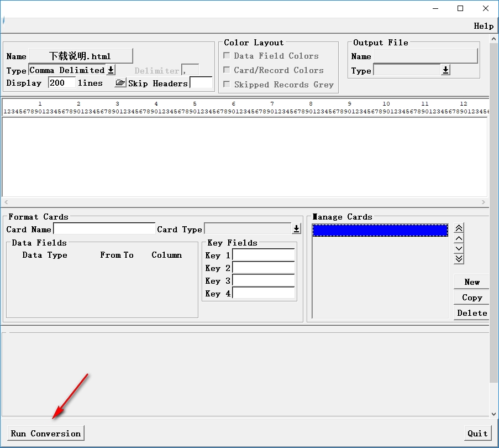Open input Type Comma Delimited dropdown

(x=111, y=70)
